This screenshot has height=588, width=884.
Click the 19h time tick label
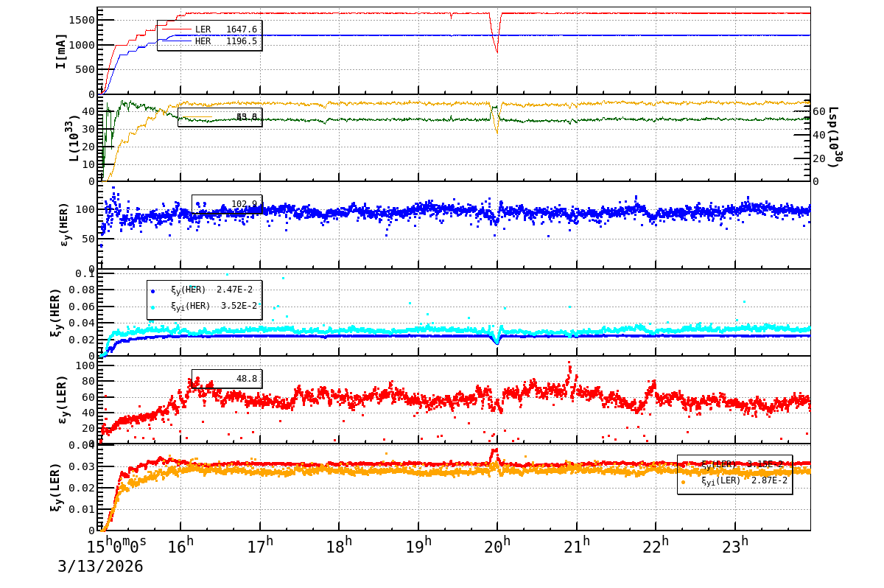tap(418, 545)
